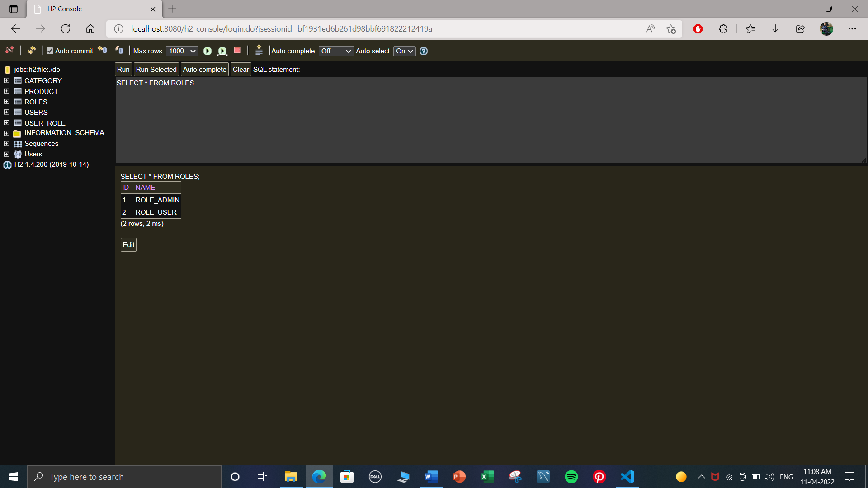Screen dimensions: 868x488
Task: Click the Windows Start button
Action: tap(14, 477)
